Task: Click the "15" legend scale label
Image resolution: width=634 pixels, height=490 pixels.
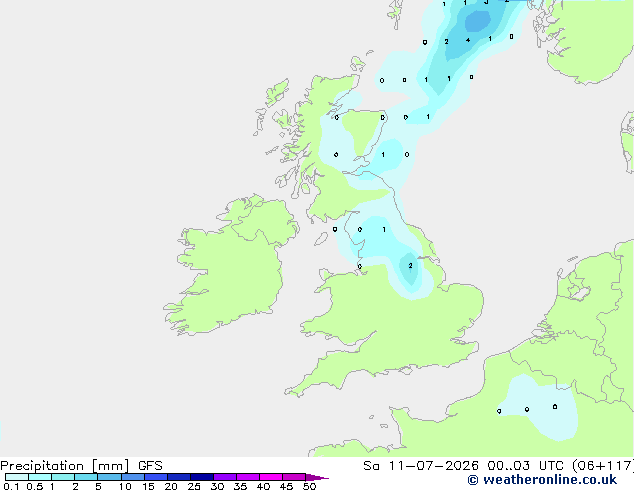Action: tap(148, 486)
